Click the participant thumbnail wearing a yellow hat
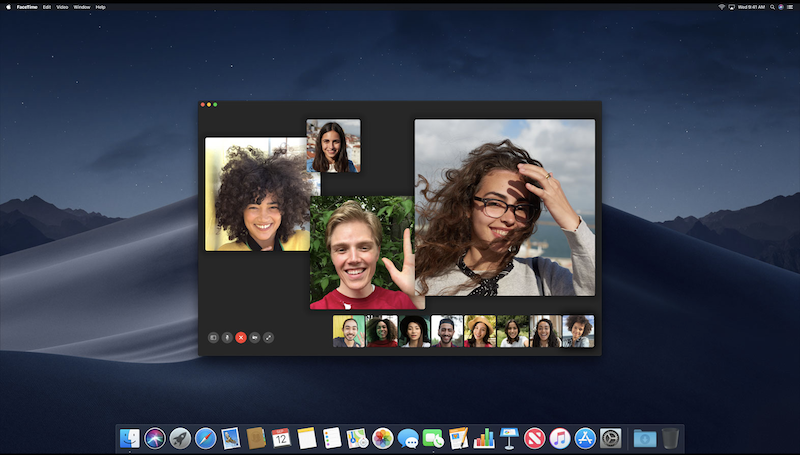 [480, 331]
